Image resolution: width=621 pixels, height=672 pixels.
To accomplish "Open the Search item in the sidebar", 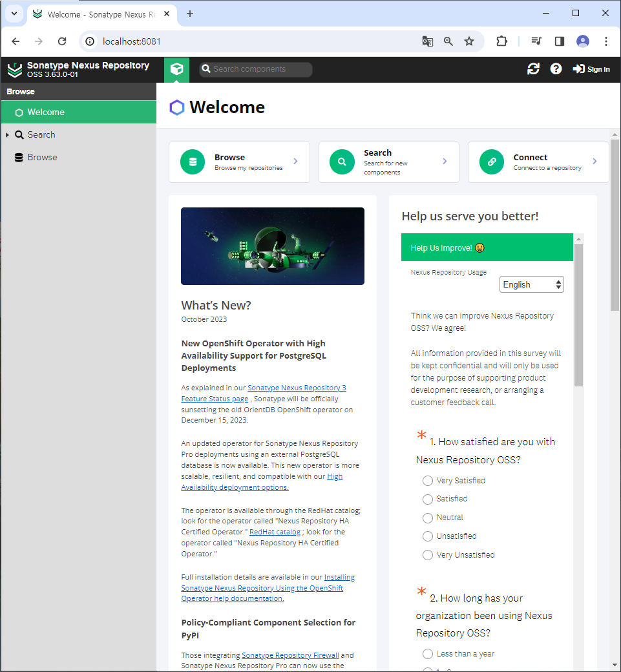I will (x=41, y=134).
